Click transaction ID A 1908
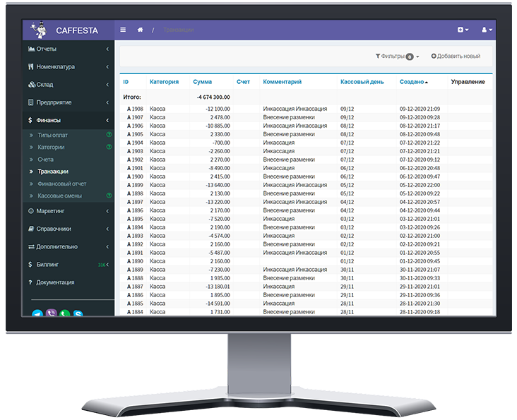The image size is (517, 420). coord(135,109)
